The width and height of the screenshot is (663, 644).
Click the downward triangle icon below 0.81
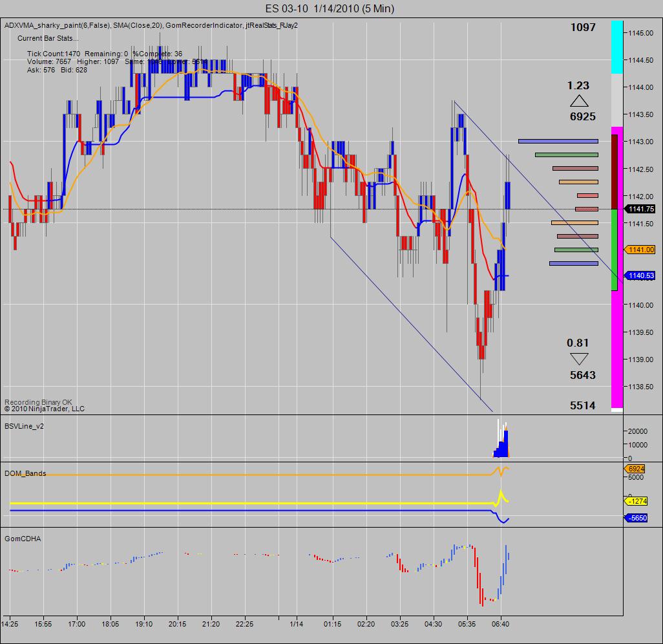(x=579, y=359)
